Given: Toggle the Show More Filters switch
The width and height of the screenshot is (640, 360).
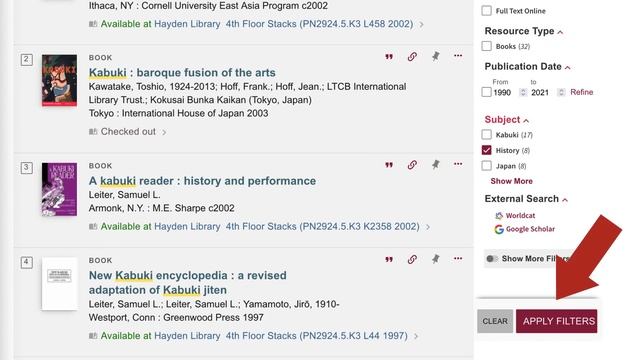Looking at the screenshot, I should (x=492, y=259).
